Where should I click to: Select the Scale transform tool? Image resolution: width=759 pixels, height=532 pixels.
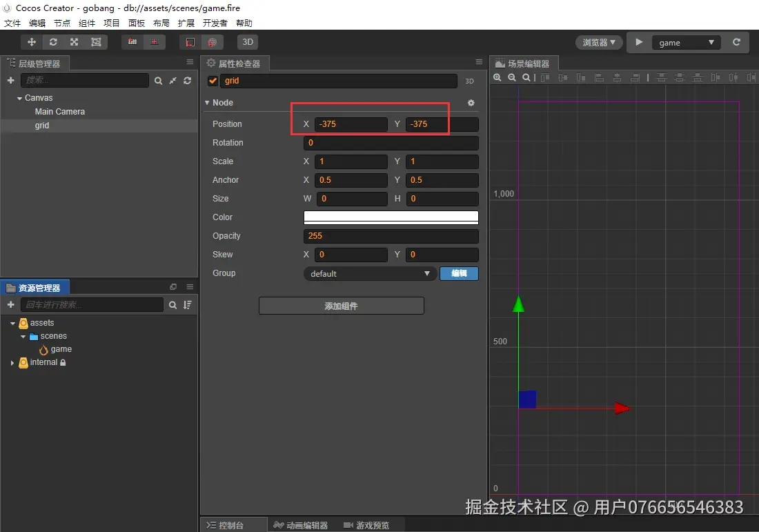tap(74, 42)
